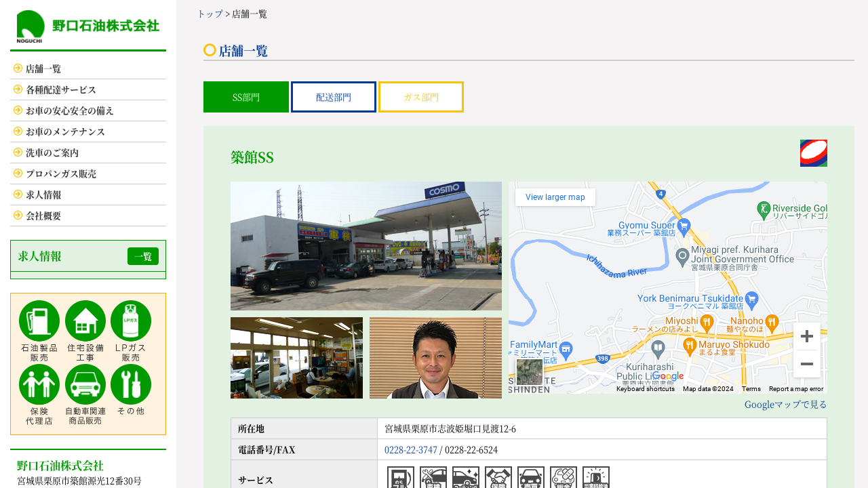This screenshot has height=488, width=868.
Task: Click the car 自動車関連商品販売 icon
Action: [85, 384]
